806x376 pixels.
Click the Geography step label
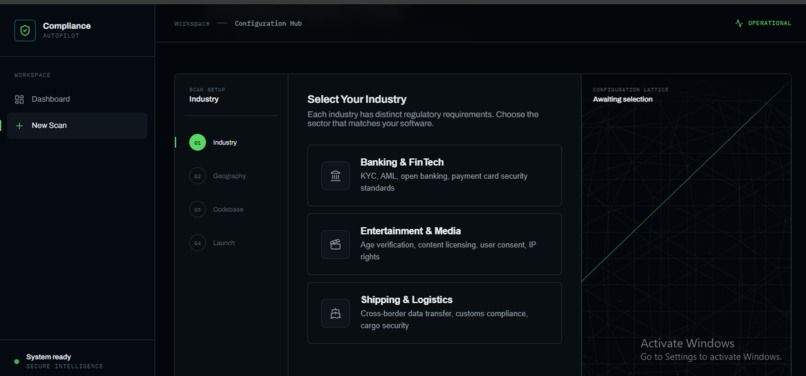(229, 176)
